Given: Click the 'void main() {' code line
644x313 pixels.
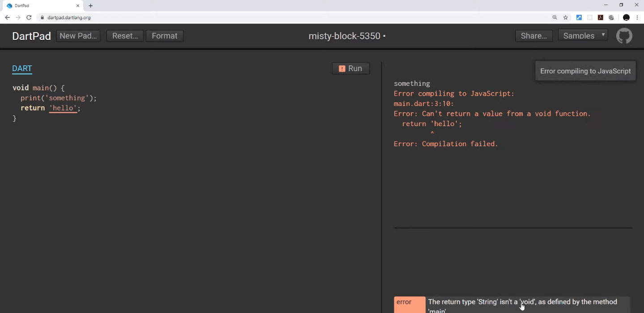Looking at the screenshot, I should pyautogui.click(x=38, y=88).
